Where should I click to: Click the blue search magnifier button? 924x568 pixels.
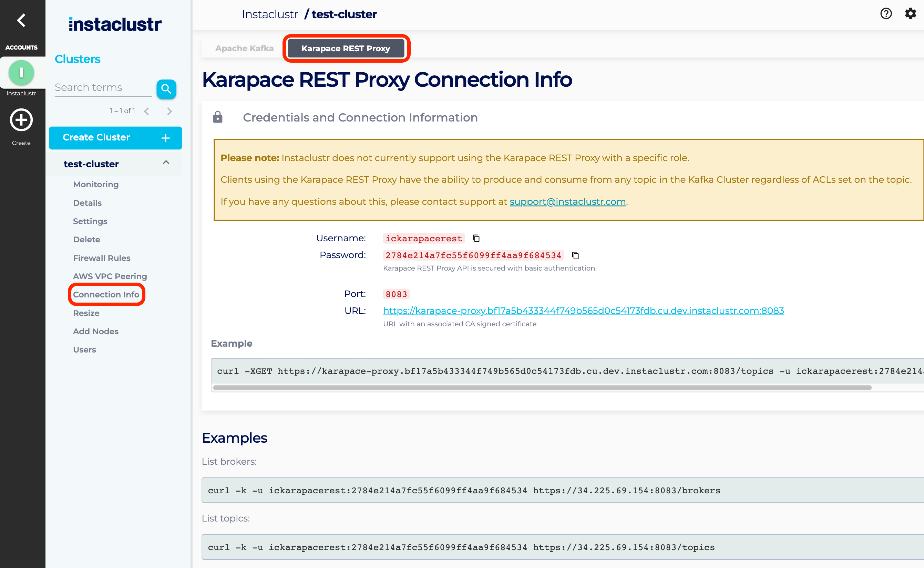[166, 89]
